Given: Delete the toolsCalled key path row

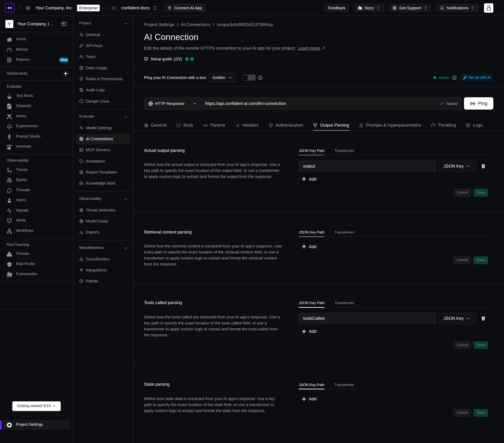Looking at the screenshot, I should coord(483,319).
